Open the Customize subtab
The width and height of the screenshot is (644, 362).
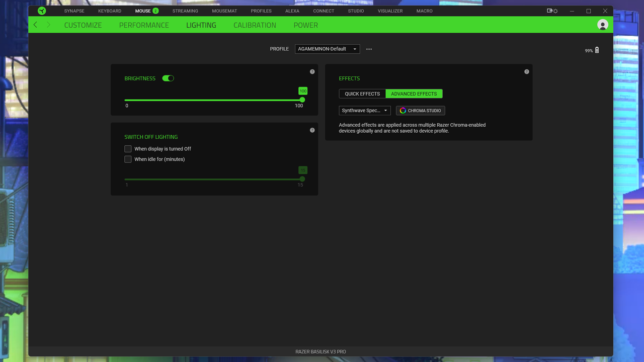click(83, 25)
